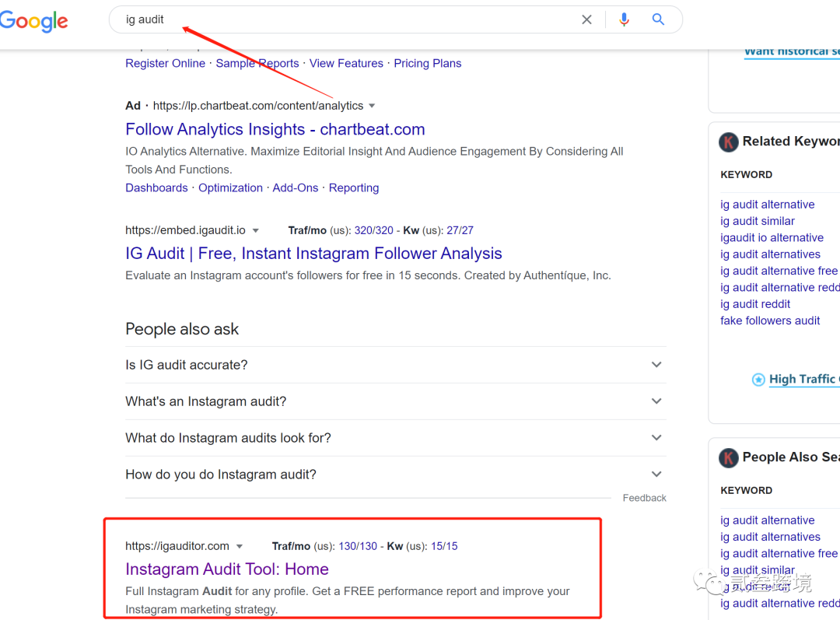The height and width of the screenshot is (620, 840).
Task: Click the Google logo
Action: pos(33,21)
